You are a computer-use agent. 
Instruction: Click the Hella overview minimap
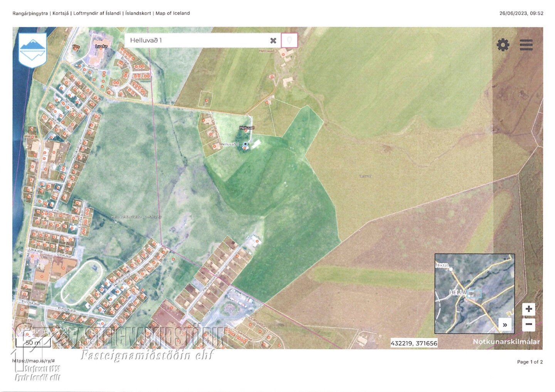pos(474,293)
